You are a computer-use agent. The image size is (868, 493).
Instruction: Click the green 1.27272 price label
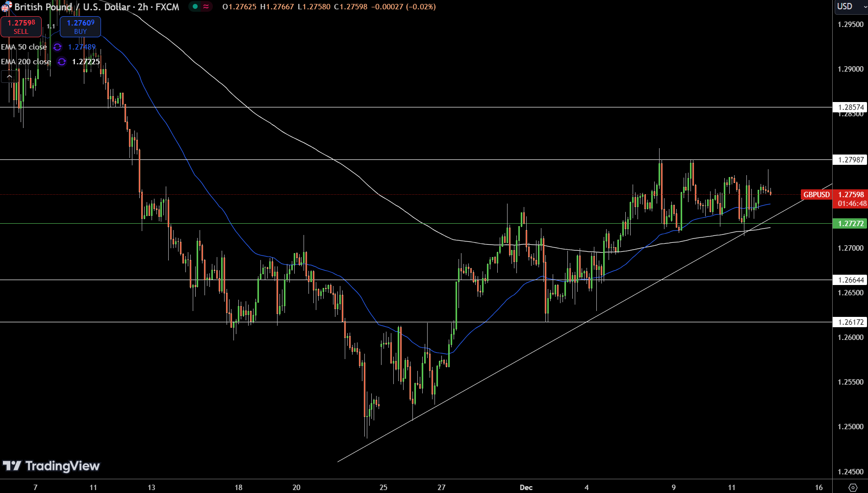850,223
